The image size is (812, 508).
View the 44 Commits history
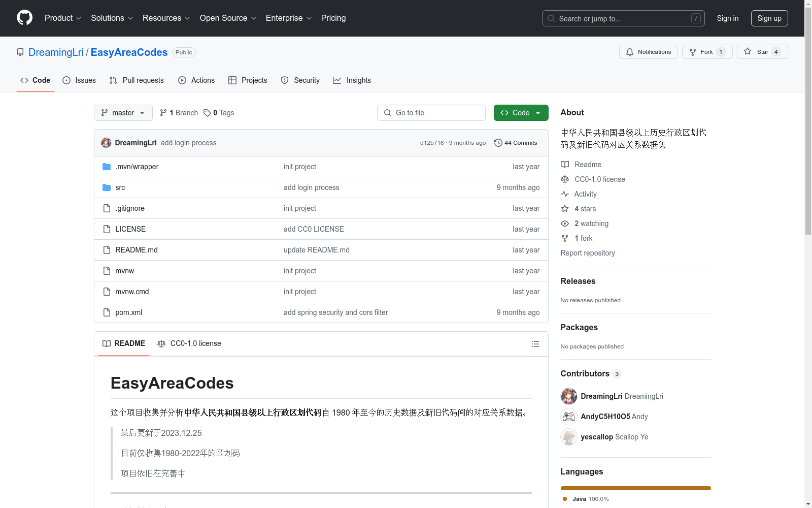click(516, 143)
